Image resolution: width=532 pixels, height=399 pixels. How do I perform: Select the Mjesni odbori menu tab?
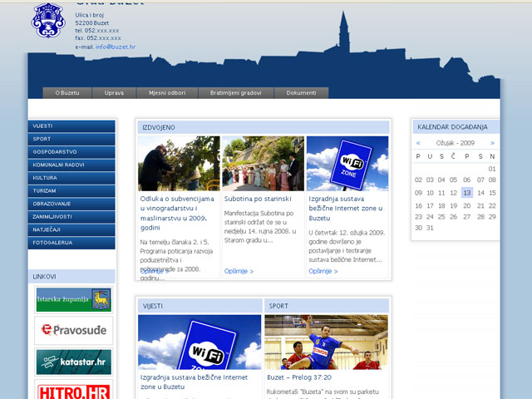167,92
